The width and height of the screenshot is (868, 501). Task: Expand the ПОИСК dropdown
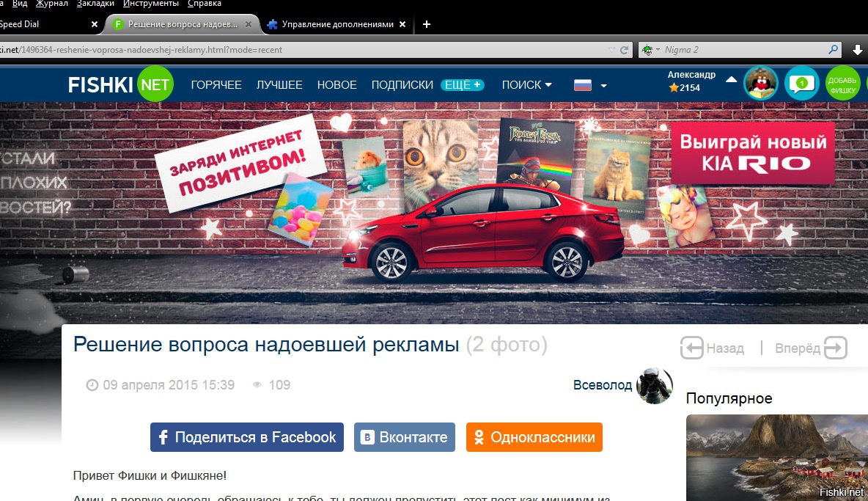(x=526, y=84)
